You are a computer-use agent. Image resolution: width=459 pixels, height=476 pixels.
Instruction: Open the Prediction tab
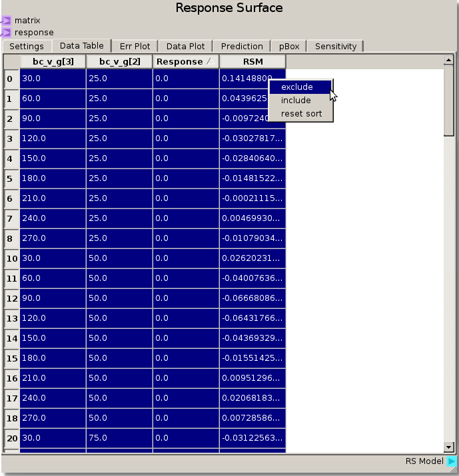click(242, 46)
